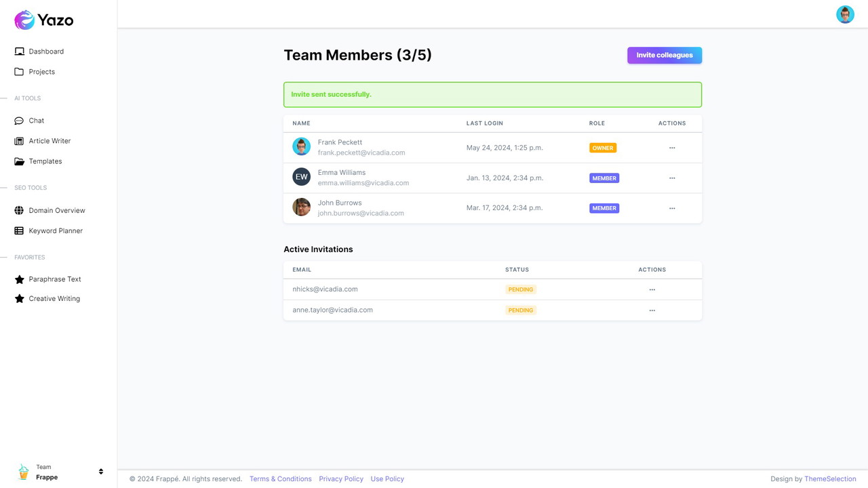Select the Article Writer icon
This screenshot has height=488, width=868.
pos(19,141)
